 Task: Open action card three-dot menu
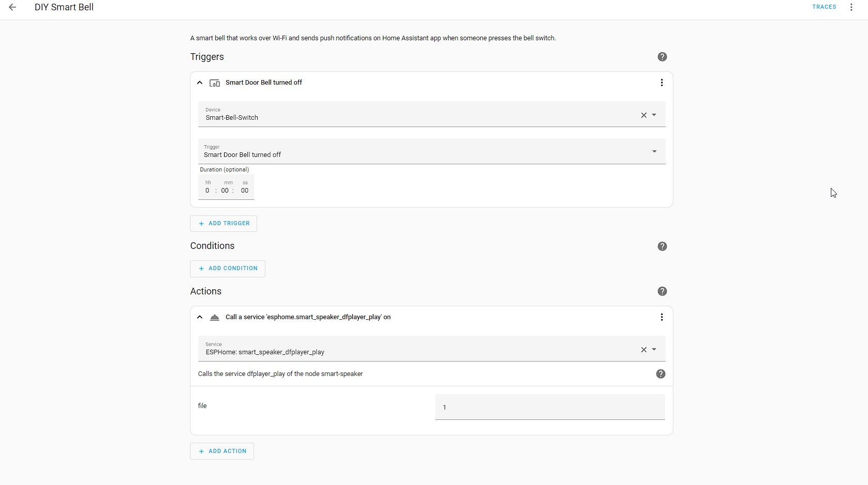pyautogui.click(x=661, y=317)
